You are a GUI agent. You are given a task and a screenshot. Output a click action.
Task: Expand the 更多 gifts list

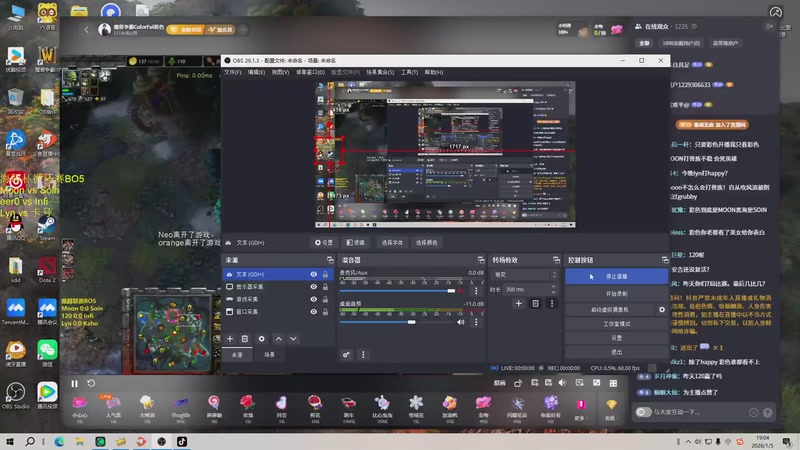point(581,408)
